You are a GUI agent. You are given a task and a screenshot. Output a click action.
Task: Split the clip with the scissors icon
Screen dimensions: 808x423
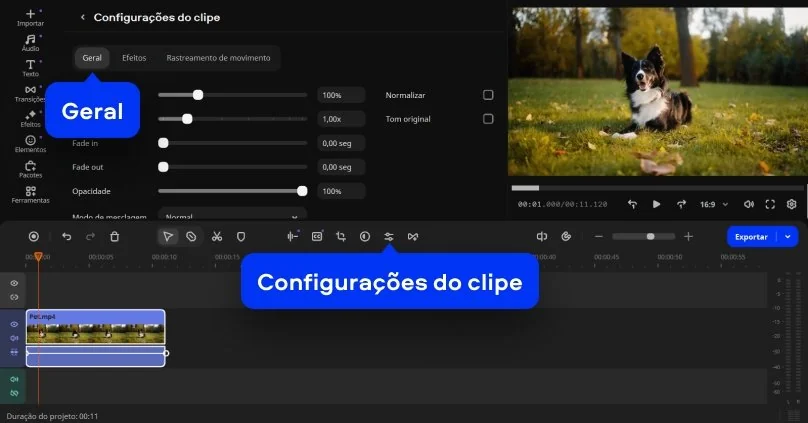(217, 236)
